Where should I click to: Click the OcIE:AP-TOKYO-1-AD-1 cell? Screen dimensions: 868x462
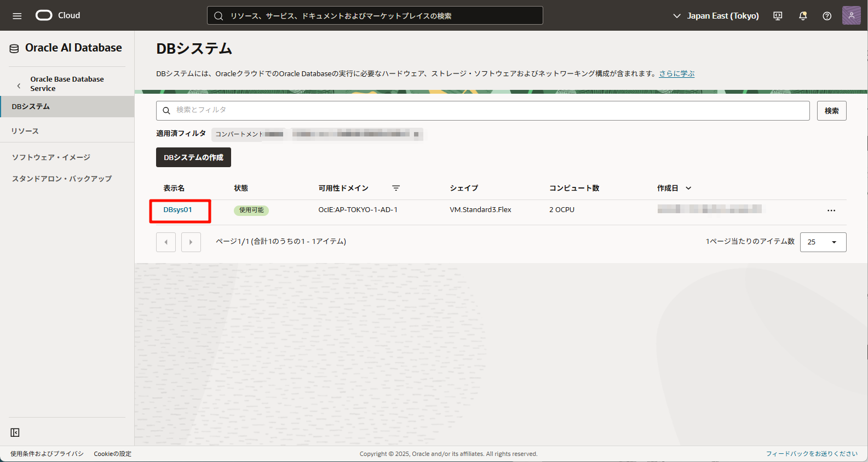click(x=358, y=210)
